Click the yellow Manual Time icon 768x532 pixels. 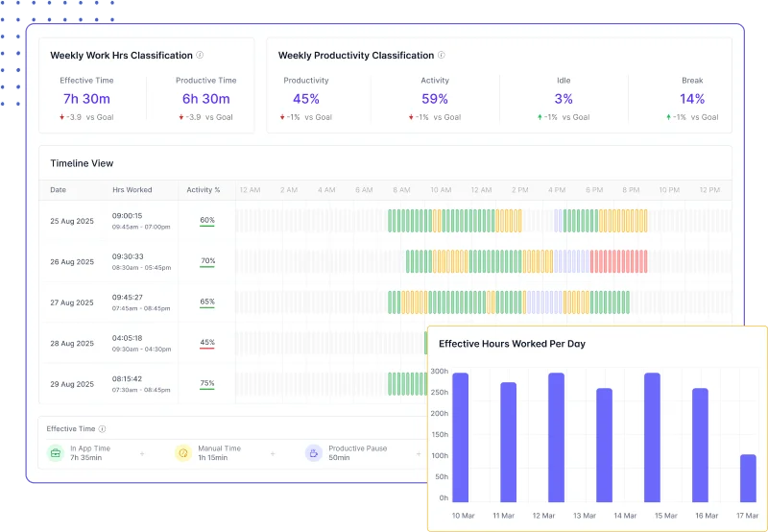(x=183, y=453)
